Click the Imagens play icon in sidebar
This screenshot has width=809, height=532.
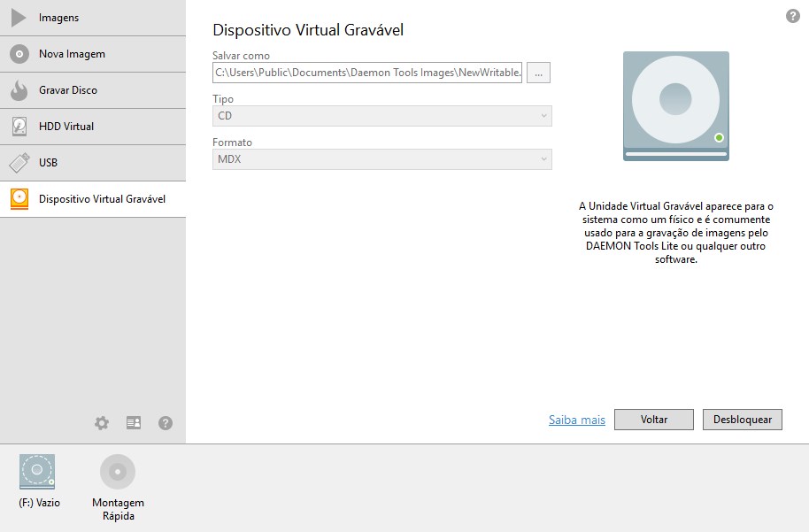pyautogui.click(x=19, y=18)
